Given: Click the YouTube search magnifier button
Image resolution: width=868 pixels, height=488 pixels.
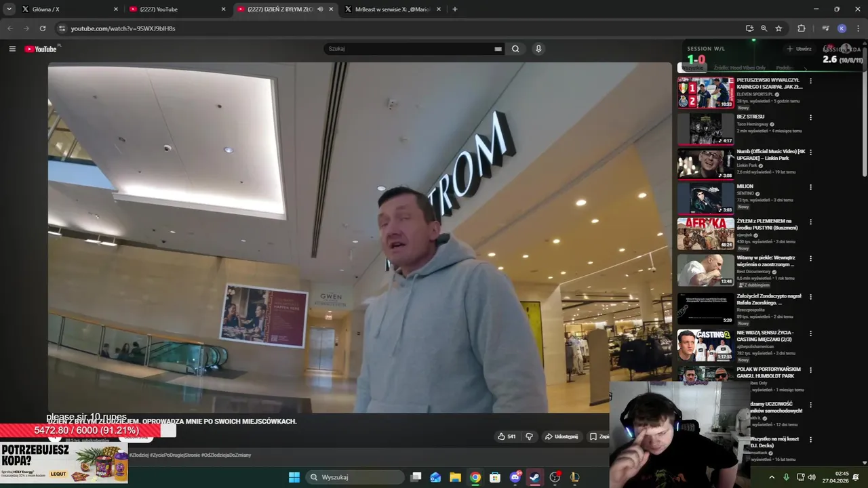Looking at the screenshot, I should [x=515, y=49].
